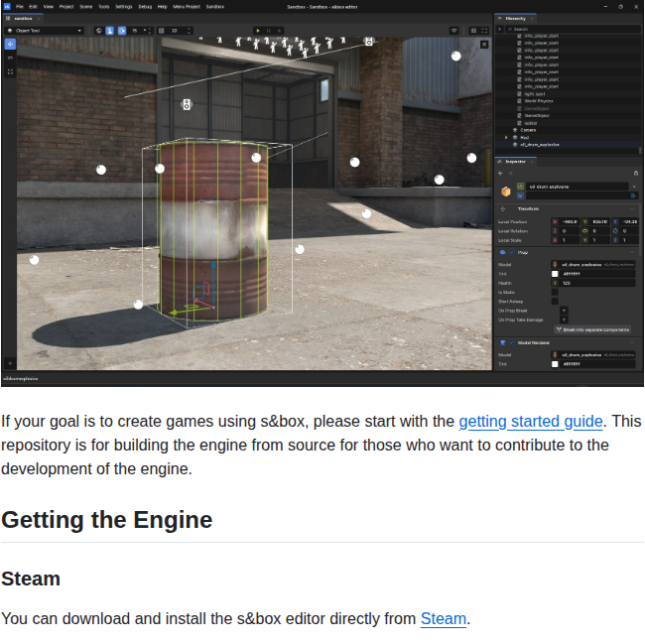Open the chevron dropdown beside object name
Image resolution: width=645 pixels, height=644 pixels.
pos(634,187)
